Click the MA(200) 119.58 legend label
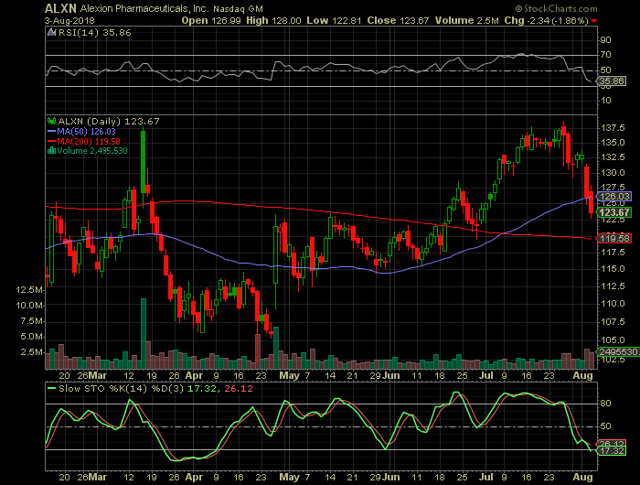 [x=89, y=141]
